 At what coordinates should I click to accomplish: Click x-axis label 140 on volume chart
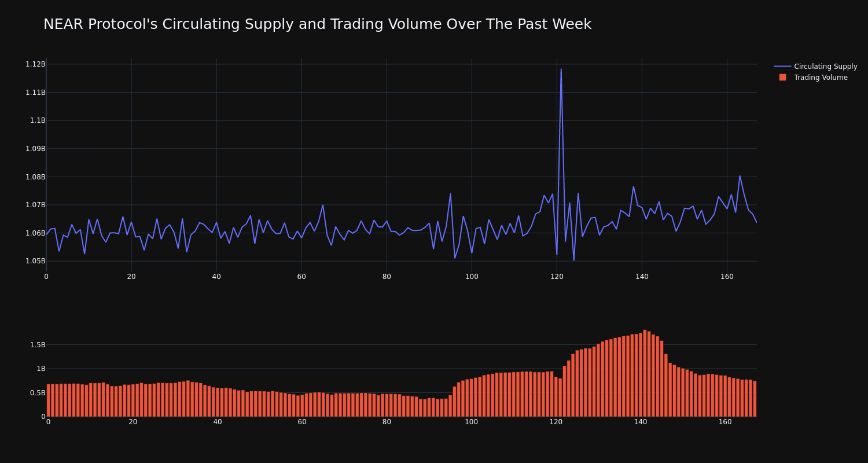[641, 422]
